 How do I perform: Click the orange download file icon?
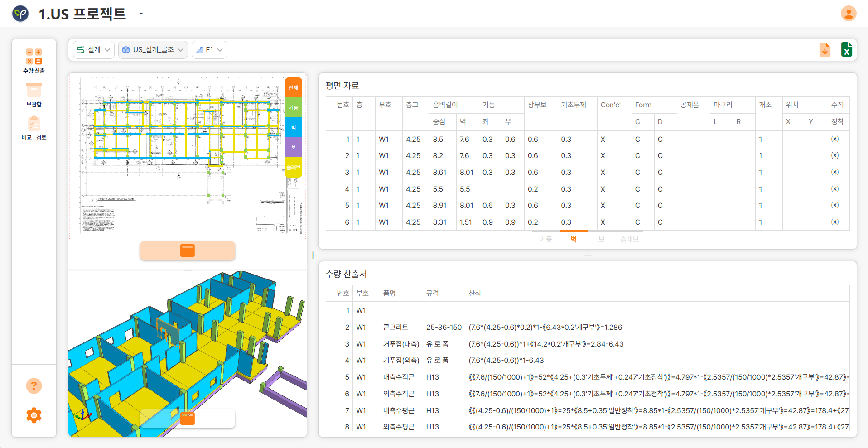825,50
